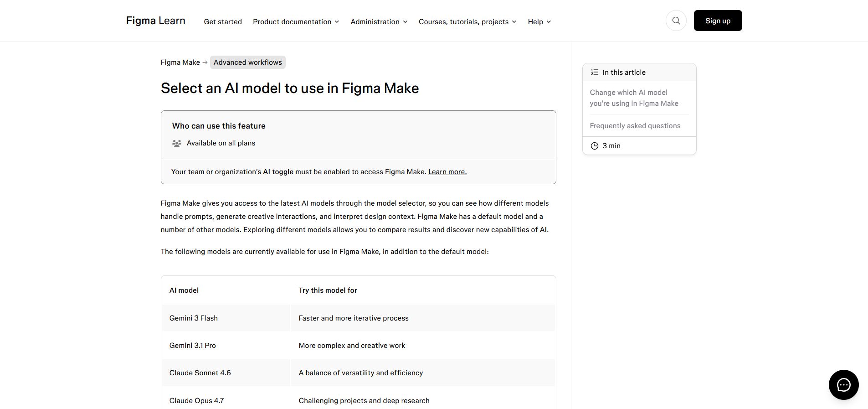Click the Gemini 3.1 Pro table cell
This screenshot has height=409, width=868.
tap(226, 346)
